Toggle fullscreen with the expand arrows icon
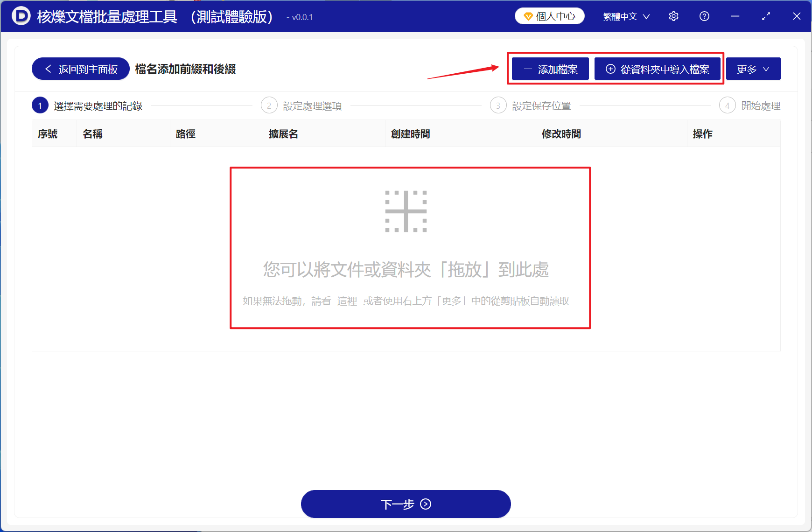 [x=766, y=16]
